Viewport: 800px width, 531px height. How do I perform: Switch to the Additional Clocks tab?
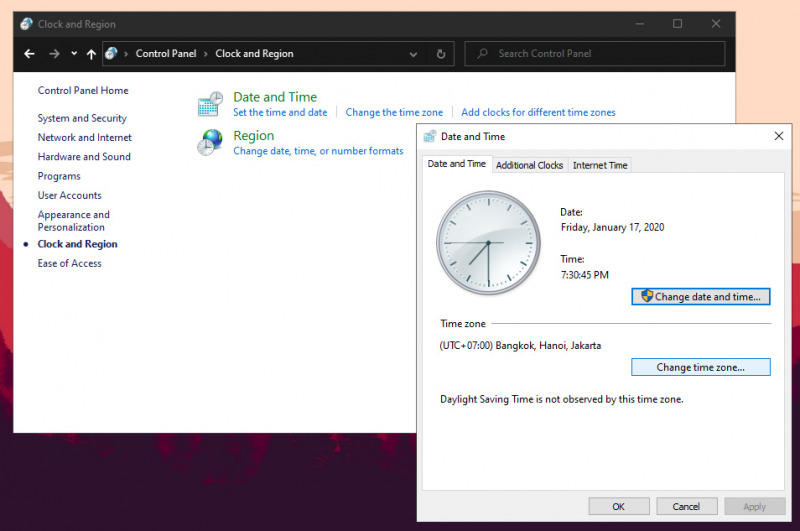pyautogui.click(x=530, y=165)
